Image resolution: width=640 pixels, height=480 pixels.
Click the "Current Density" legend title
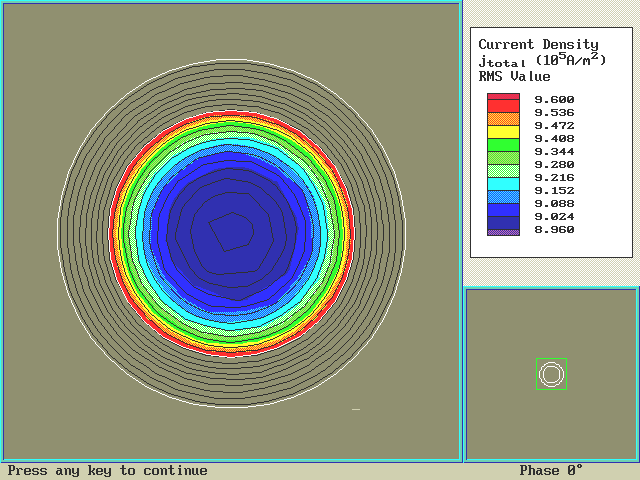pyautogui.click(x=538, y=44)
